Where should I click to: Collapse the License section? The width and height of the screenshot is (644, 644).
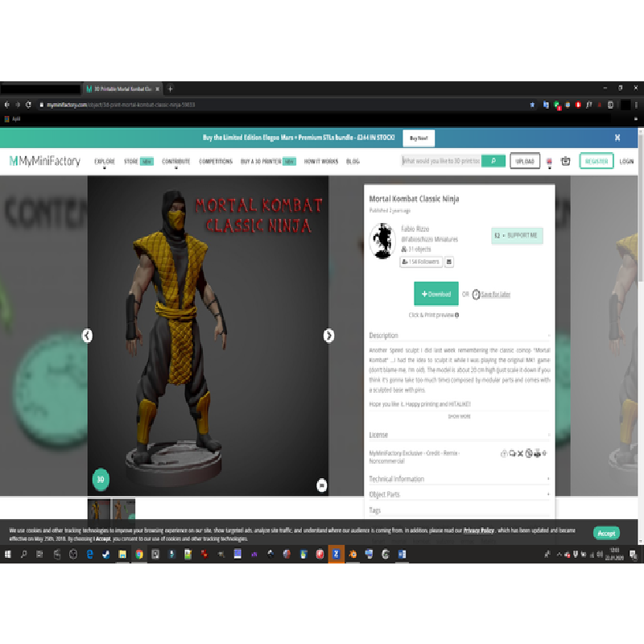[459, 435]
